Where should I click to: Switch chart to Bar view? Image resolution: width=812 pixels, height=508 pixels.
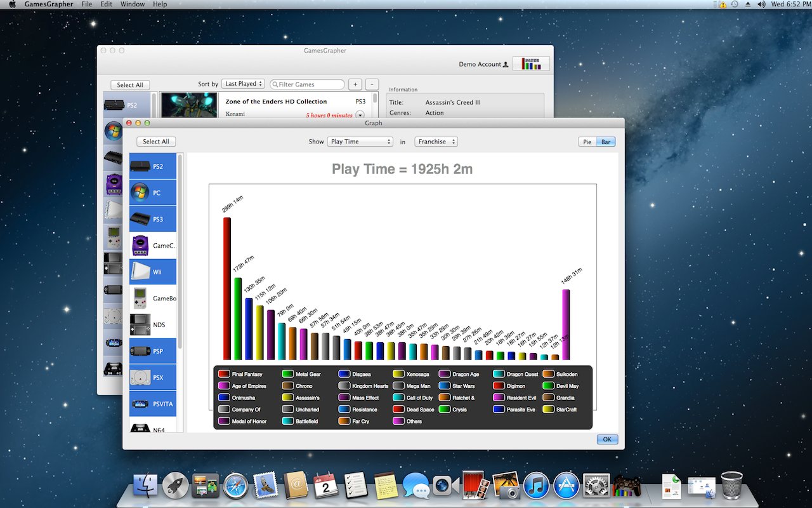[606, 142]
